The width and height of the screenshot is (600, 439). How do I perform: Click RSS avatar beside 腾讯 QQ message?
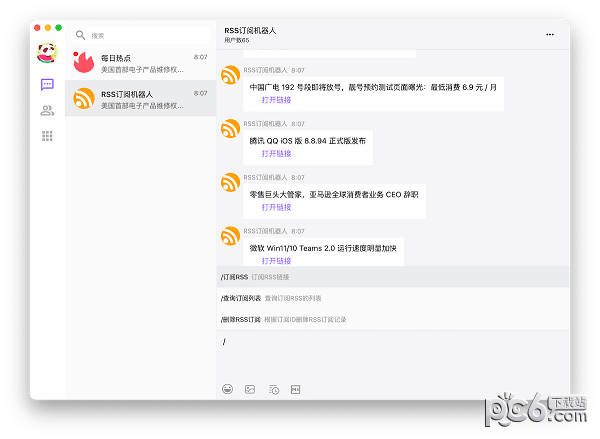(230, 129)
